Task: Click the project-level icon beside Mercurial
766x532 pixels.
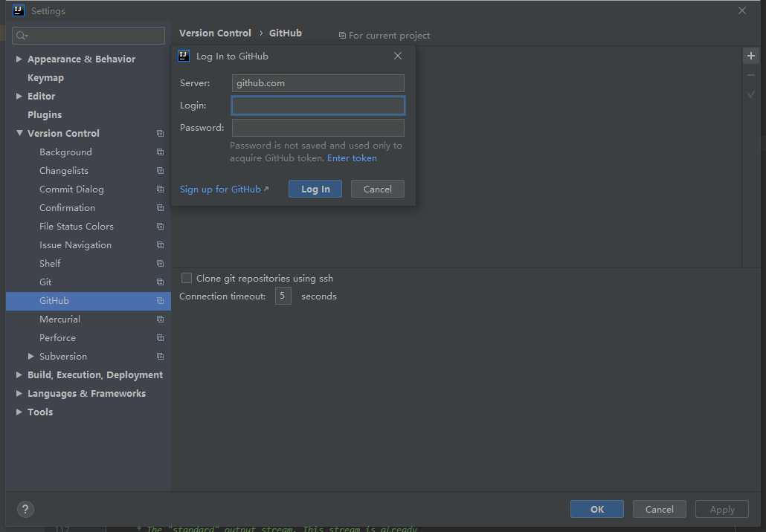Action: click(160, 319)
